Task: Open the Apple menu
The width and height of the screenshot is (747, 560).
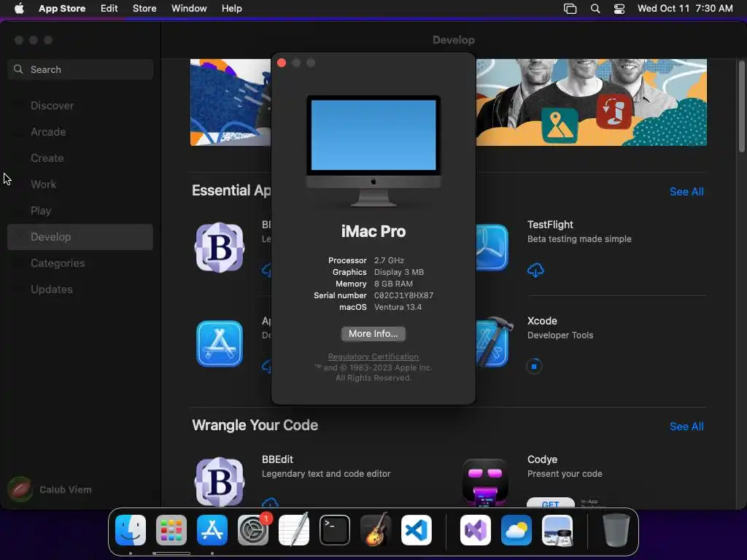Action: [19, 8]
